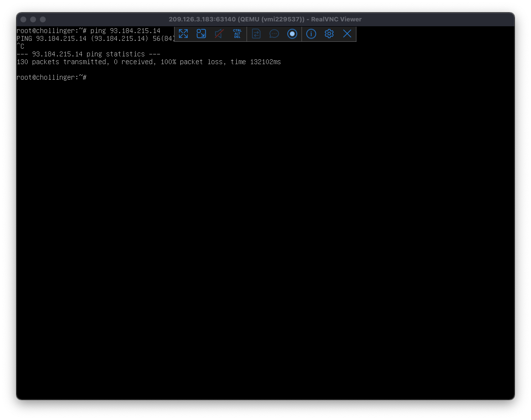
Task: Click the 'PING 93.184.215.14 (93.184.215.14)' output line
Action: (x=95, y=38)
